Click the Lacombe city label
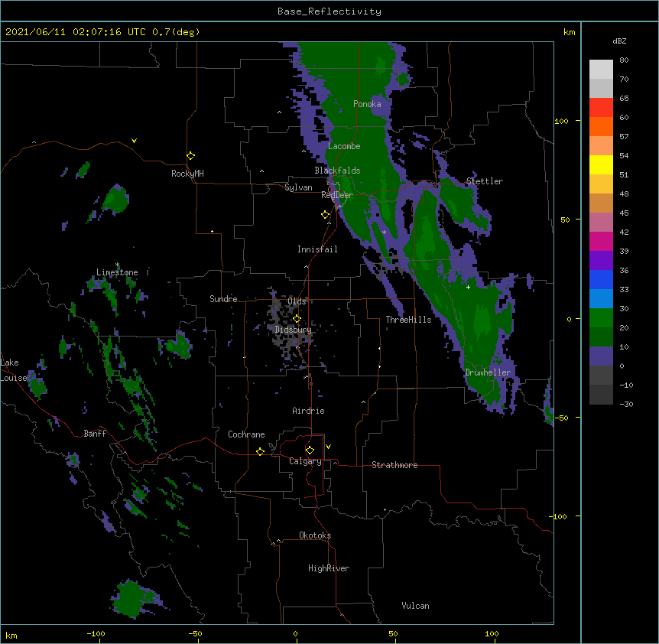 (344, 146)
